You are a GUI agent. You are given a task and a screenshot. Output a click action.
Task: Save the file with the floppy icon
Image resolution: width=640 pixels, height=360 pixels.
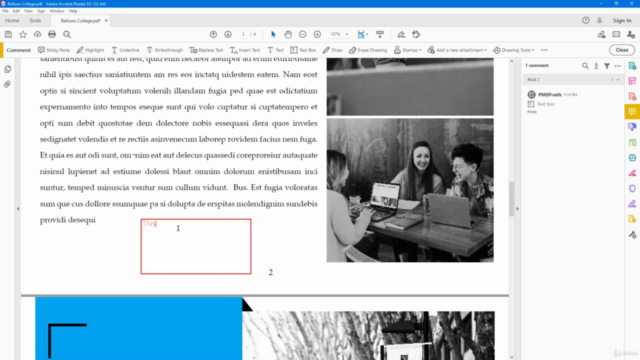pyautogui.click(x=8, y=35)
